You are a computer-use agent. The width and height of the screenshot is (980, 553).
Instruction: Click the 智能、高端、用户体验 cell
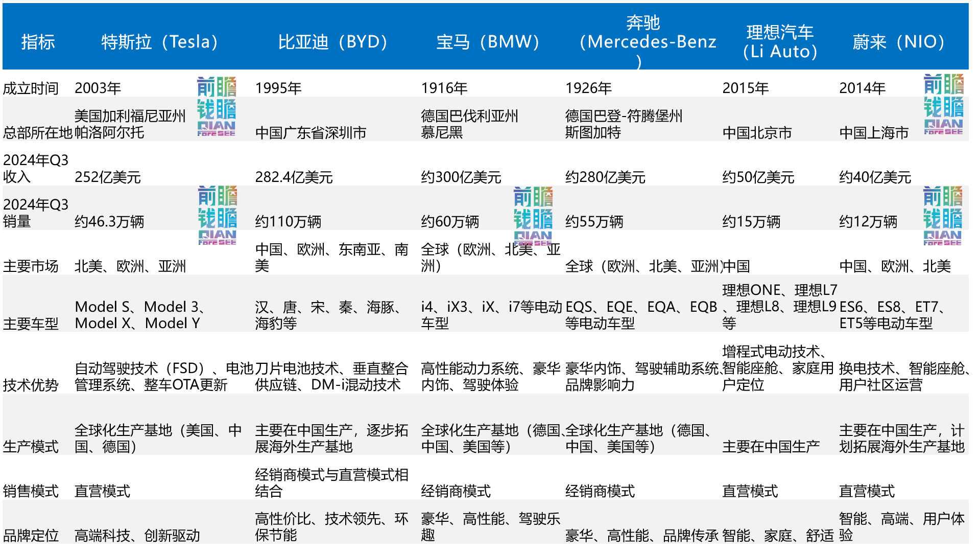902,527
